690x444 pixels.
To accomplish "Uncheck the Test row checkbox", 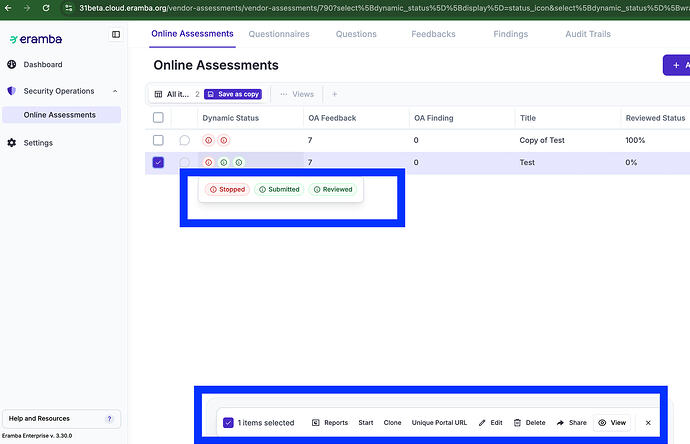I will (x=158, y=162).
